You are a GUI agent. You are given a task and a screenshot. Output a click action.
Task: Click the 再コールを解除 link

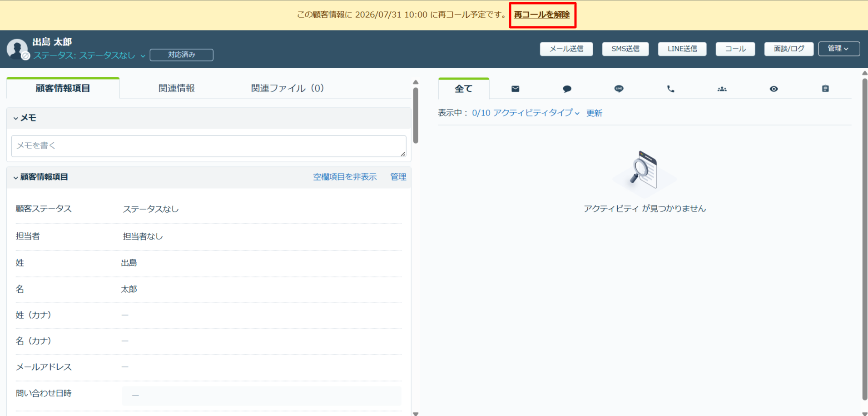[542, 15]
